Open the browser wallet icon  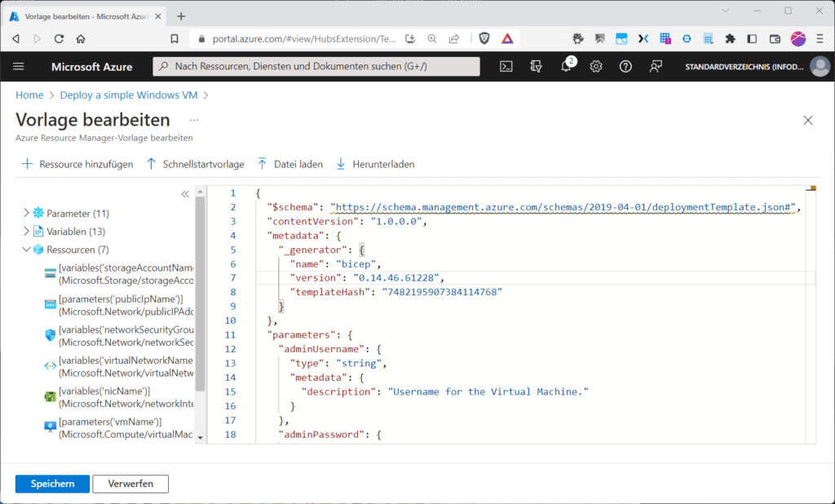pyautogui.click(x=775, y=39)
